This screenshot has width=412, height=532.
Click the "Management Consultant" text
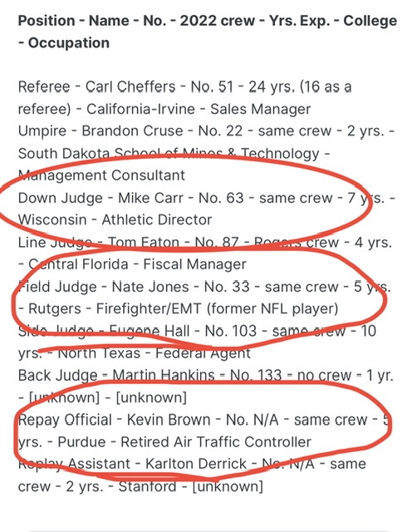[x=101, y=175]
